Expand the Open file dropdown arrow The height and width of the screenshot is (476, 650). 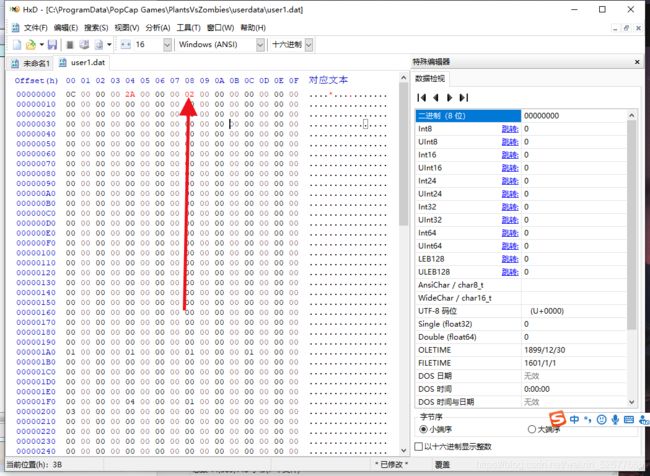click(x=41, y=44)
